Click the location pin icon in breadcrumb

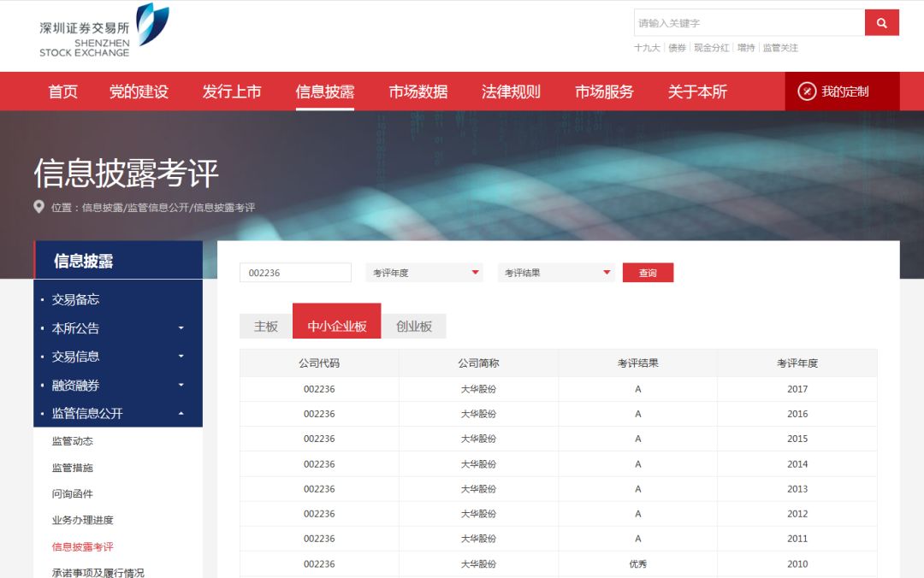38,207
